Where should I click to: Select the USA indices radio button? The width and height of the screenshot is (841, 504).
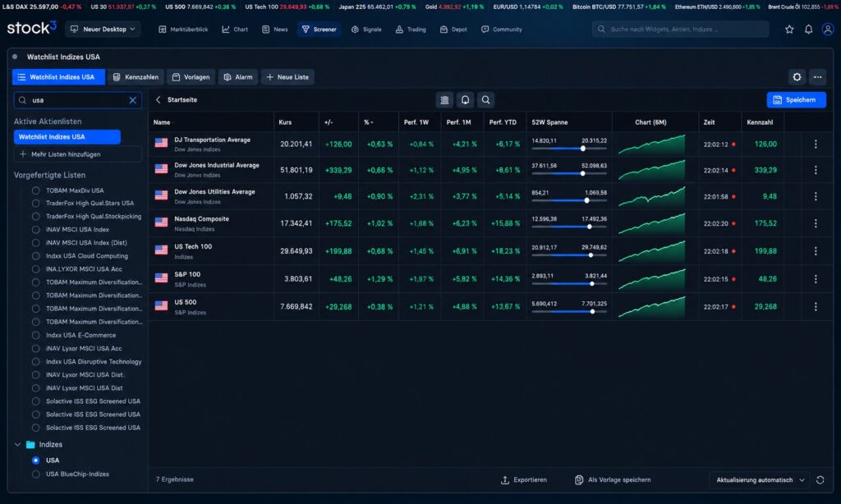[35, 460]
